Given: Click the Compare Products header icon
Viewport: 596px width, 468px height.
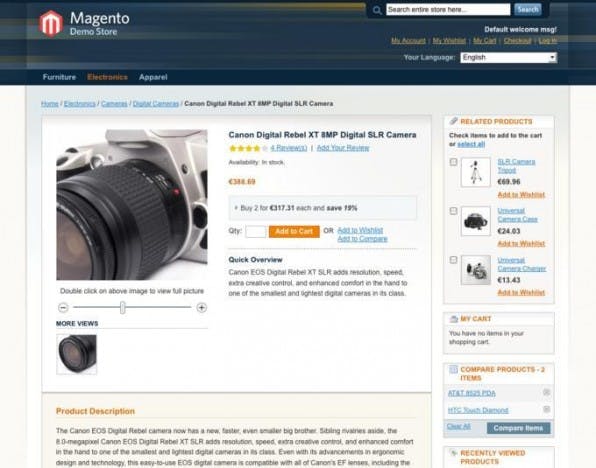Looking at the screenshot, I should coord(453,370).
